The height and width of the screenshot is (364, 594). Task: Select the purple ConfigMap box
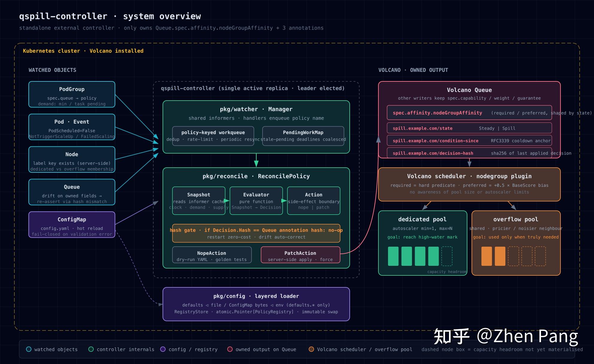tap(72, 225)
